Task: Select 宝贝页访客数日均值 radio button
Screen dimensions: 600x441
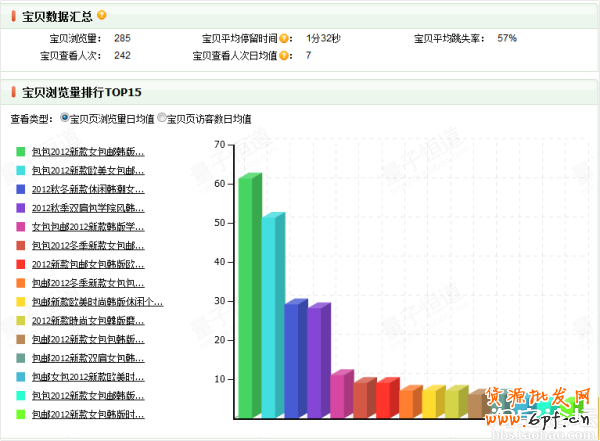Action: (x=162, y=118)
